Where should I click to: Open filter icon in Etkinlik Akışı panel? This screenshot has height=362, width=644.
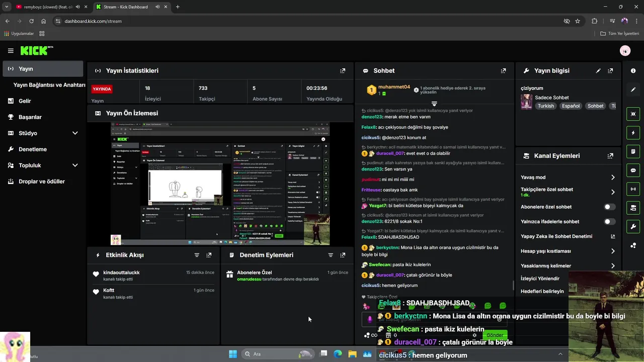(x=197, y=255)
